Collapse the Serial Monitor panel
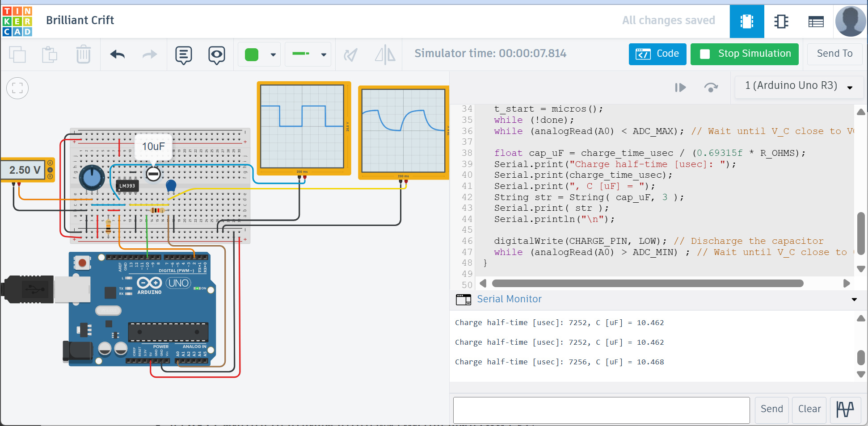 coord(854,299)
